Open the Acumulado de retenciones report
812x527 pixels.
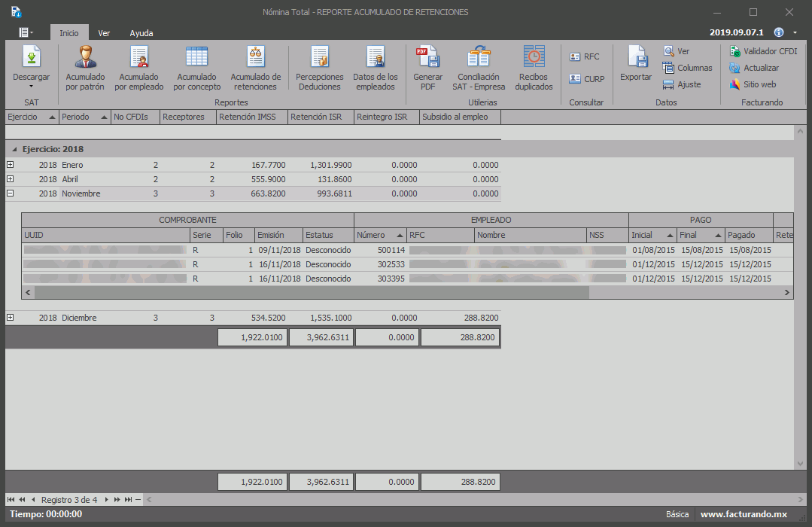pos(256,59)
